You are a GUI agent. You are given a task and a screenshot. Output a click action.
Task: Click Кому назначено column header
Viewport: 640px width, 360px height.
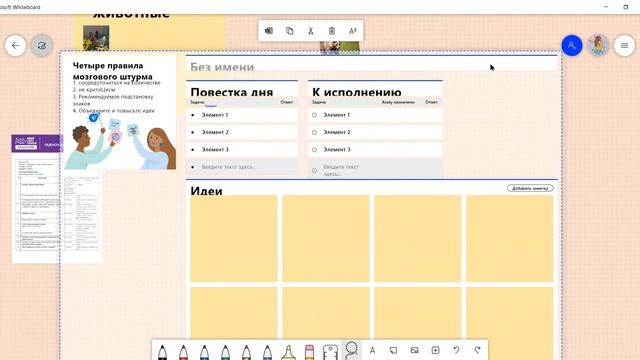(x=398, y=102)
